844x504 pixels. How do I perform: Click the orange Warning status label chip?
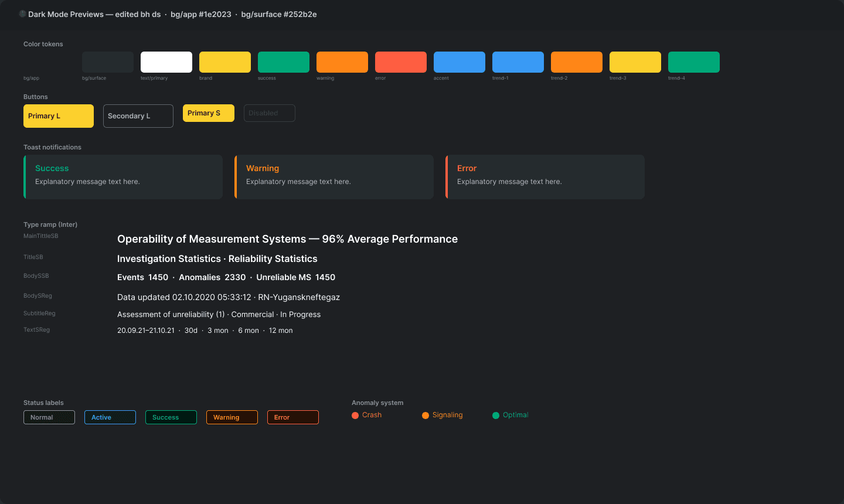(232, 417)
